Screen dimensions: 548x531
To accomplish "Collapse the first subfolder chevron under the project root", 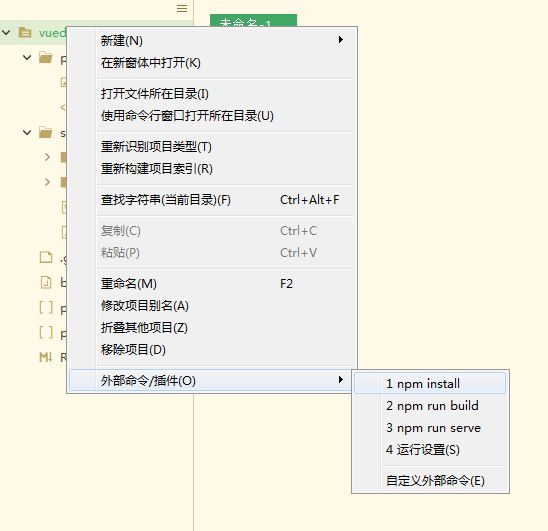I will [27, 57].
